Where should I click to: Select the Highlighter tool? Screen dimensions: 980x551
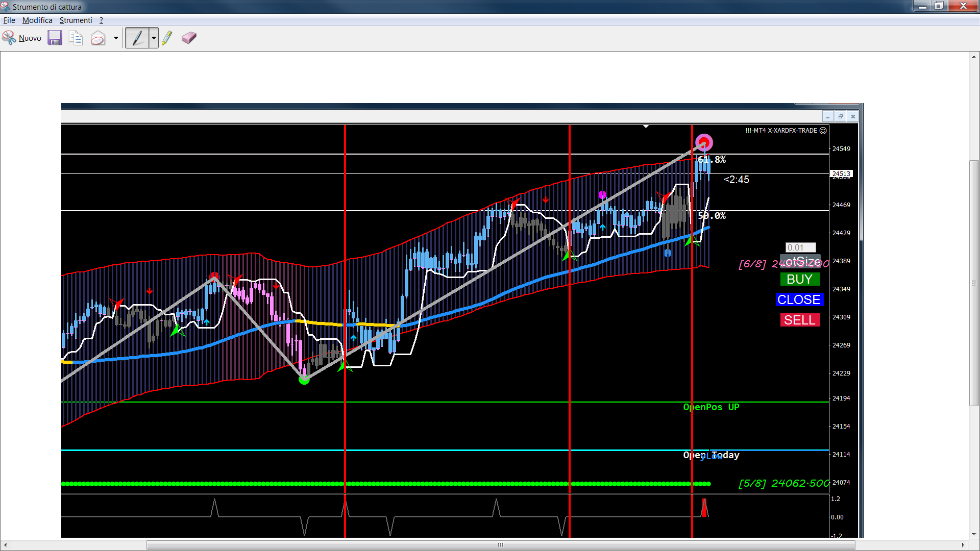[x=167, y=38]
